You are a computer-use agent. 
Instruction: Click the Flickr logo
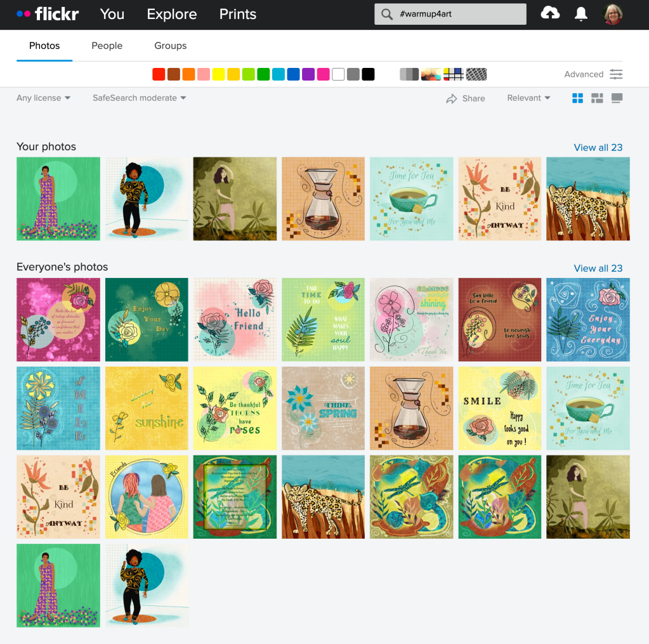48,14
